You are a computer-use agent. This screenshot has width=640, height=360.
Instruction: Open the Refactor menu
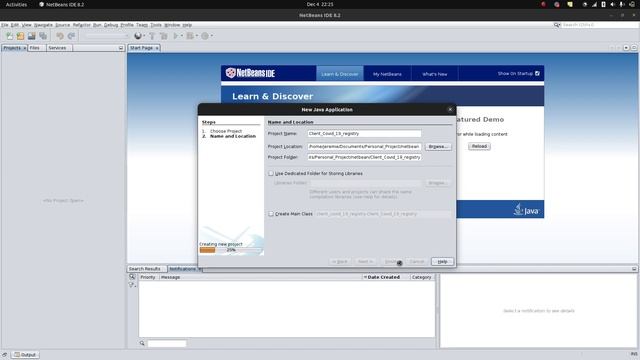point(82,25)
